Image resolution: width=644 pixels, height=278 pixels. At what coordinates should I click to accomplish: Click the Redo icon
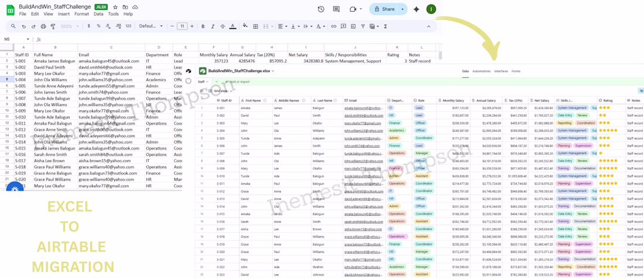click(33, 26)
